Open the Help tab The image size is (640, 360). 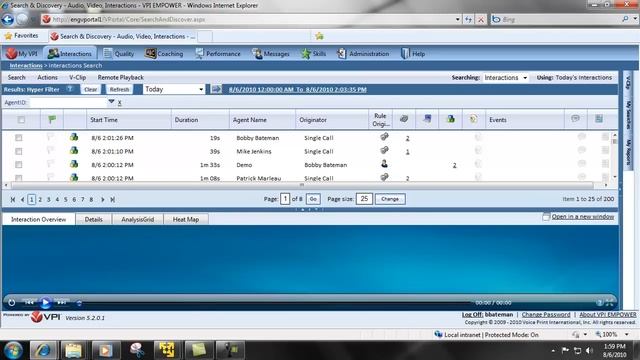tap(413, 53)
